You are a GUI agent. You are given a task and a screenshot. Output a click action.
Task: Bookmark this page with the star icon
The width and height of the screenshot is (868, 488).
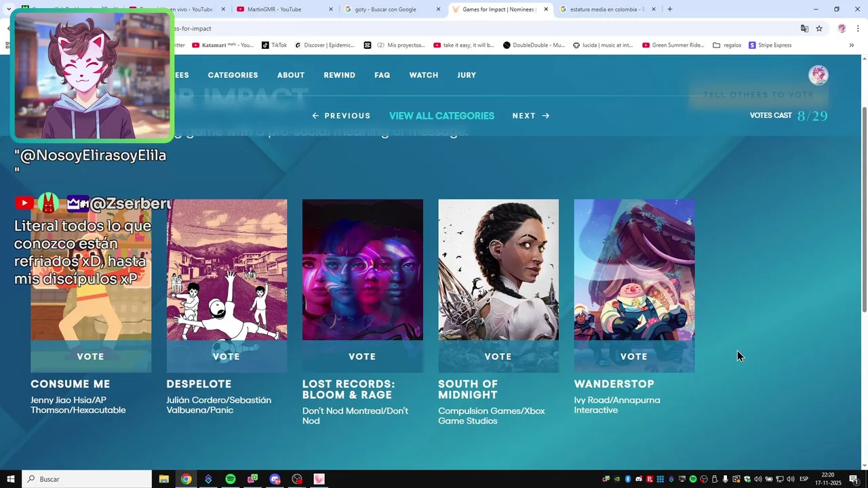coord(819,28)
